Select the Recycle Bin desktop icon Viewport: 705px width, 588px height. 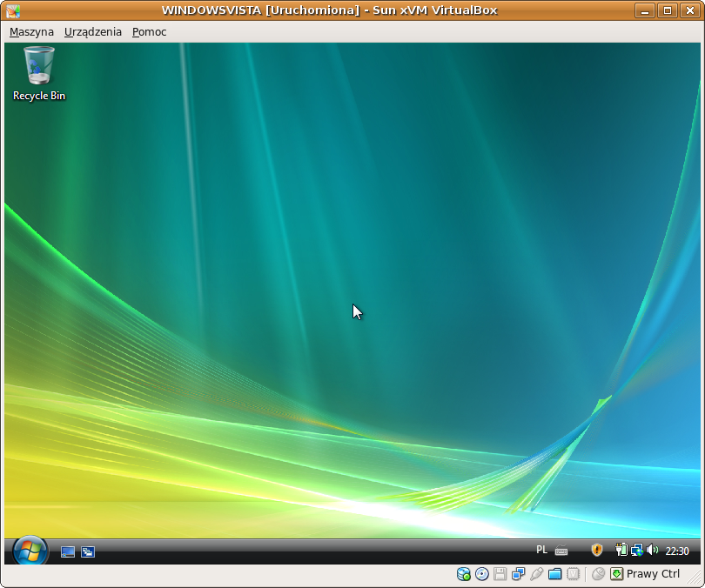pyautogui.click(x=39, y=74)
